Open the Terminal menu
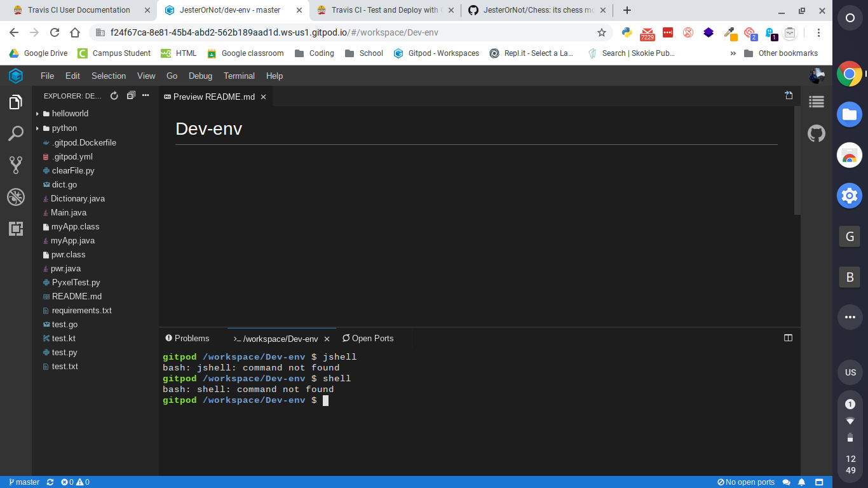 (x=239, y=76)
